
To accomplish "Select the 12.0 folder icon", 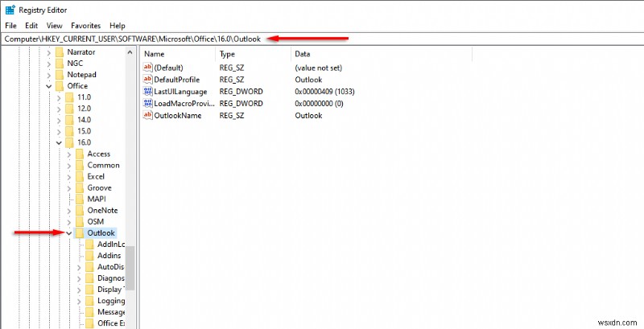I will (x=70, y=109).
